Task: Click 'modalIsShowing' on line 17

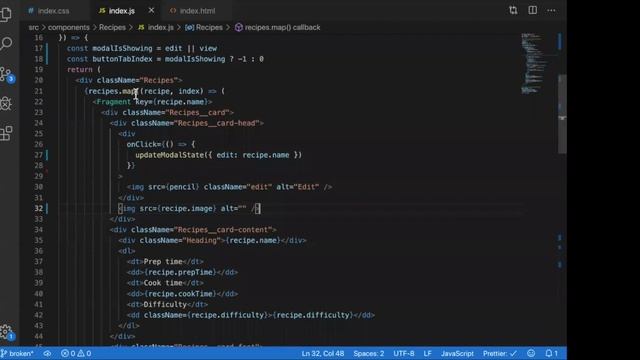Action: tap(122, 49)
